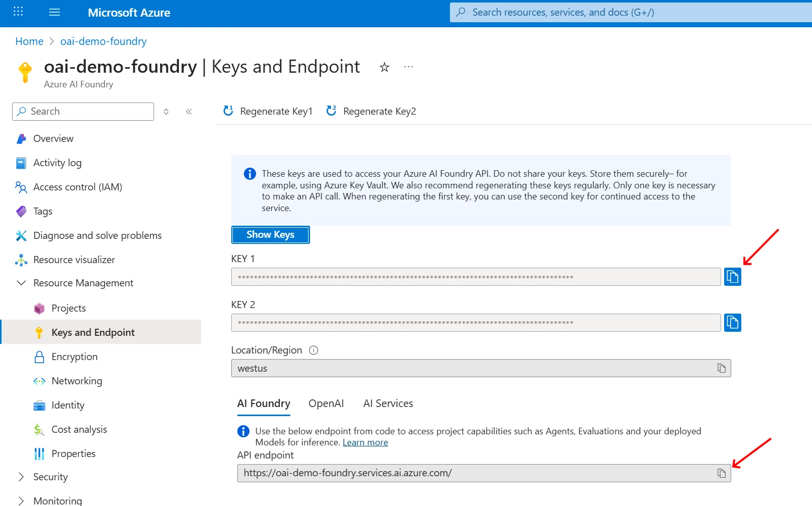Click Regenerate Key1
Viewport: 812px width, 506px height.
[x=268, y=111]
